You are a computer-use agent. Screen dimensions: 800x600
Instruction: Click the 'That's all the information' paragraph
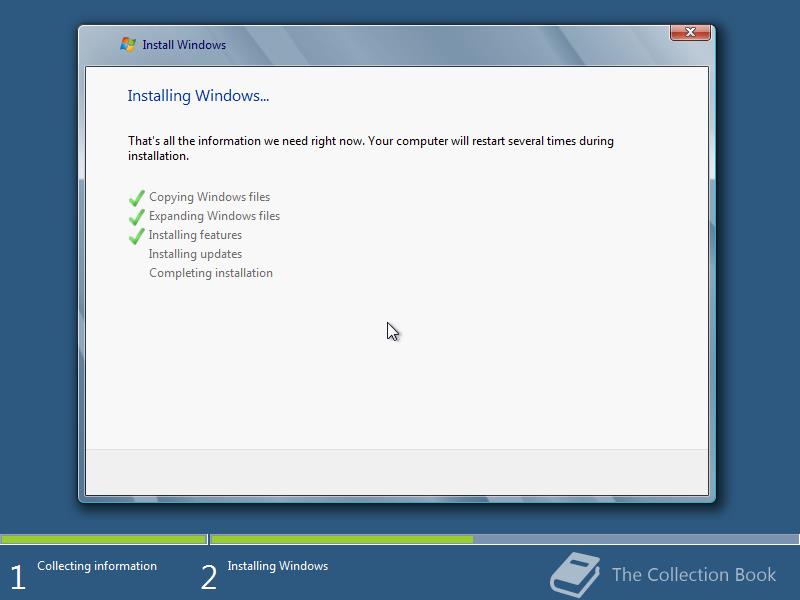[x=370, y=148]
